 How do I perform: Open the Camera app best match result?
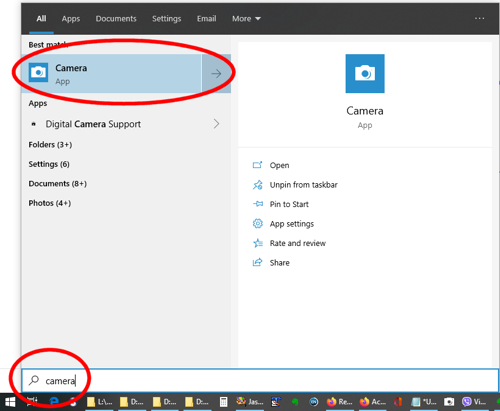pyautogui.click(x=112, y=74)
